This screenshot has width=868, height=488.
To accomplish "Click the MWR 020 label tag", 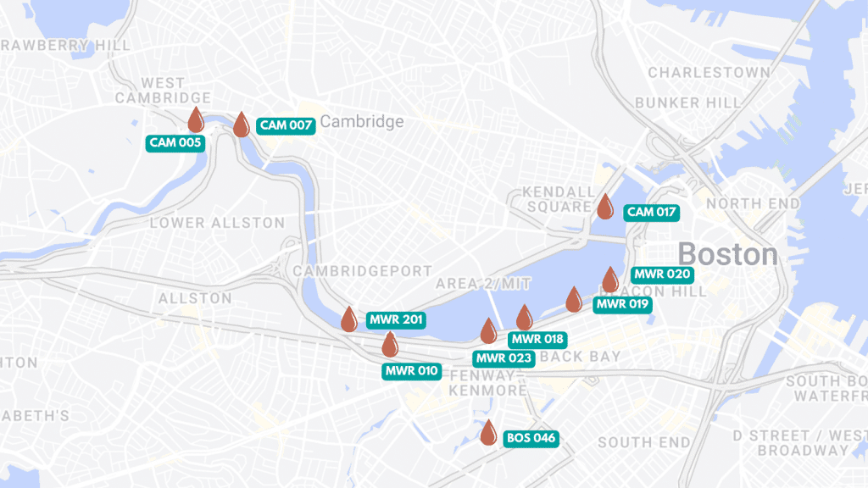I will pos(662,274).
